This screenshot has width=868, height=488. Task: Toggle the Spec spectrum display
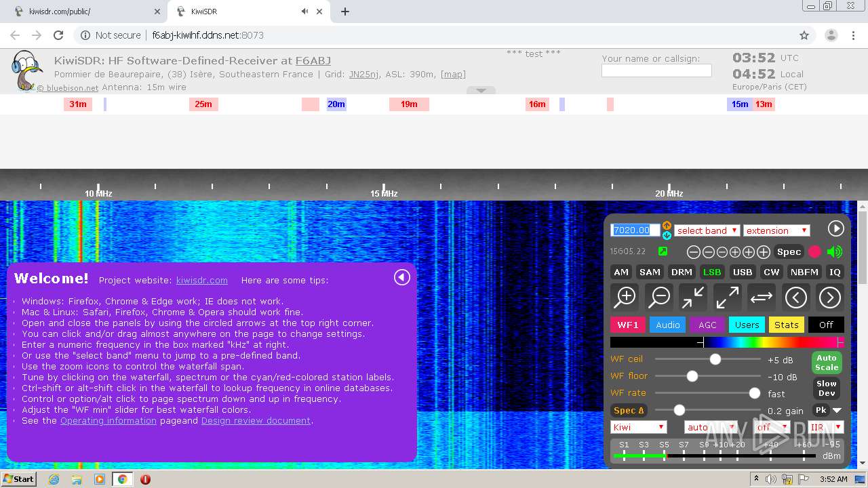click(789, 251)
